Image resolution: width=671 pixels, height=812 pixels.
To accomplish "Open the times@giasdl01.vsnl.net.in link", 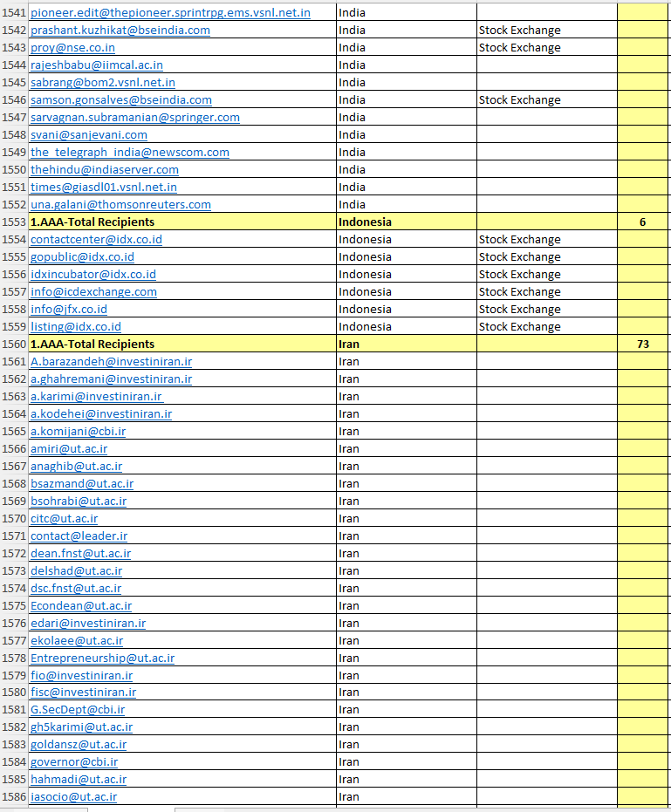I will coord(104,187).
